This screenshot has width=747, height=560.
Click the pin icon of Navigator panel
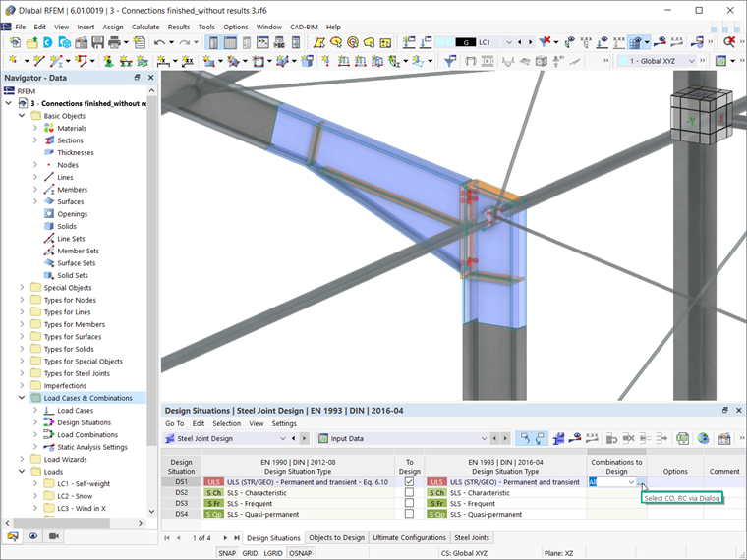point(138,78)
